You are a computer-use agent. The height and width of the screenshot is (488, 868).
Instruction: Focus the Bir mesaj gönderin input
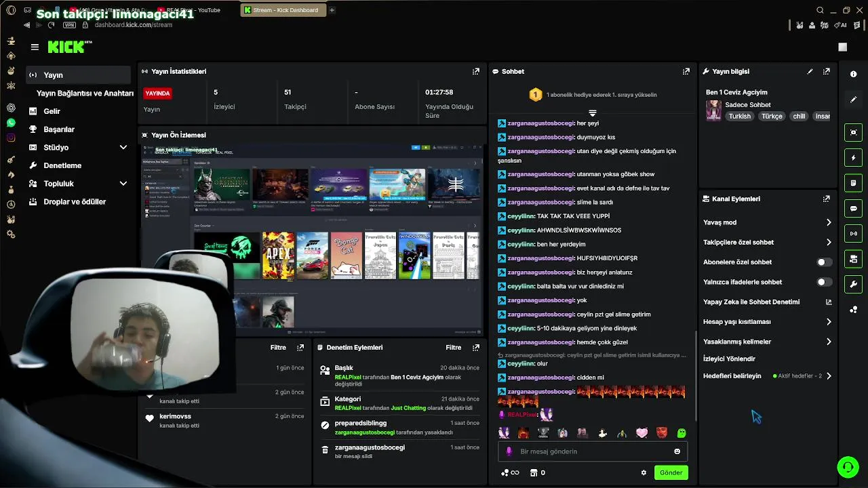click(x=593, y=451)
